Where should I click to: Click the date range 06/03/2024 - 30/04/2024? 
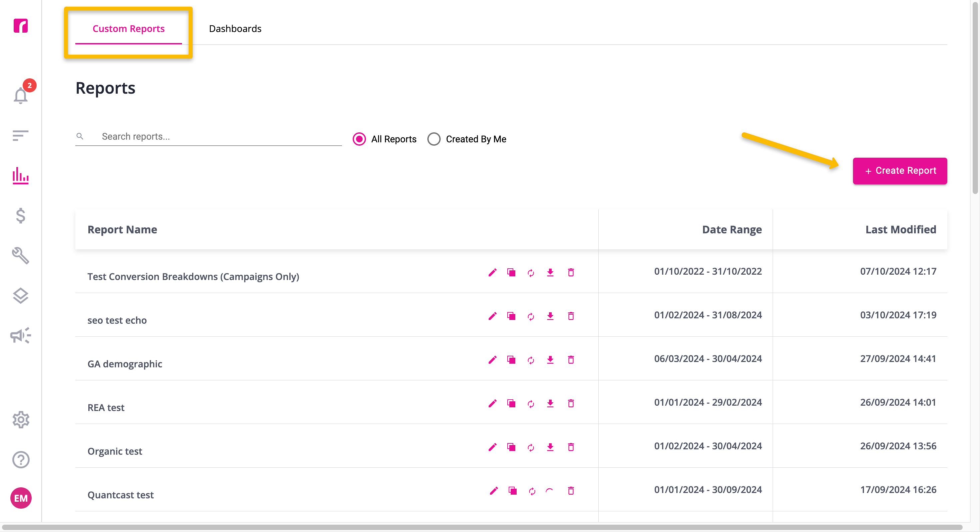708,358
